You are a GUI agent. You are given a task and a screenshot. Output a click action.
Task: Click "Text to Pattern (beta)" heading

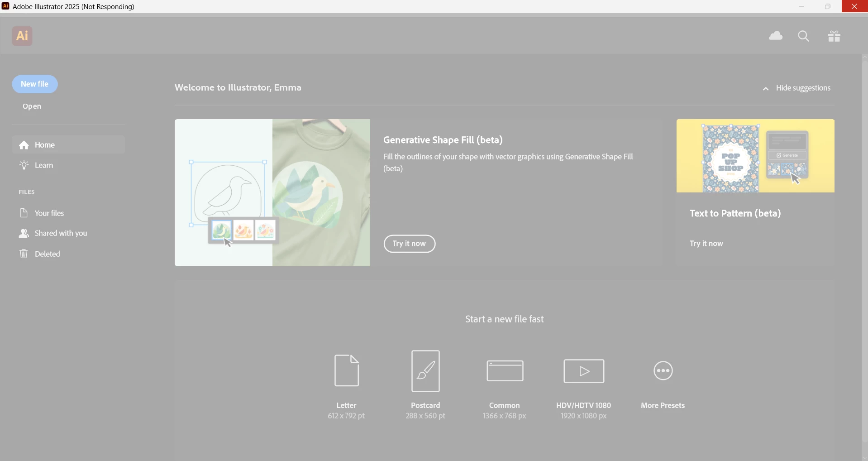coord(735,213)
